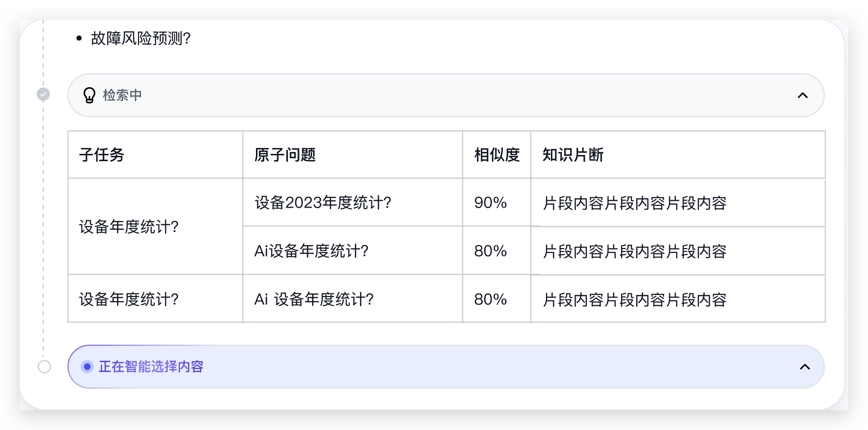This screenshot has width=868, height=430.
Task: Click the 检索中 step label
Action: pyautogui.click(x=122, y=95)
